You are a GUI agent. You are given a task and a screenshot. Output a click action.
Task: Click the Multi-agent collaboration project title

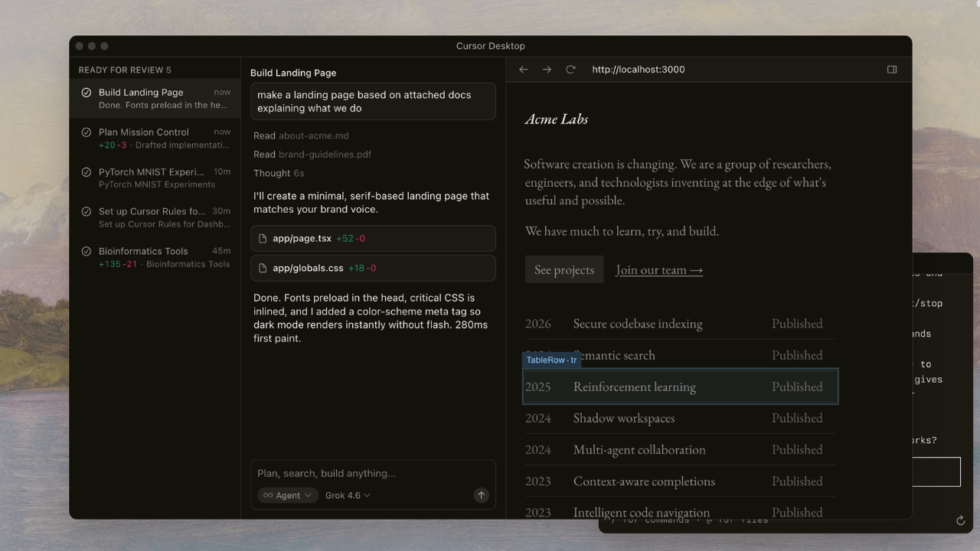tap(639, 450)
